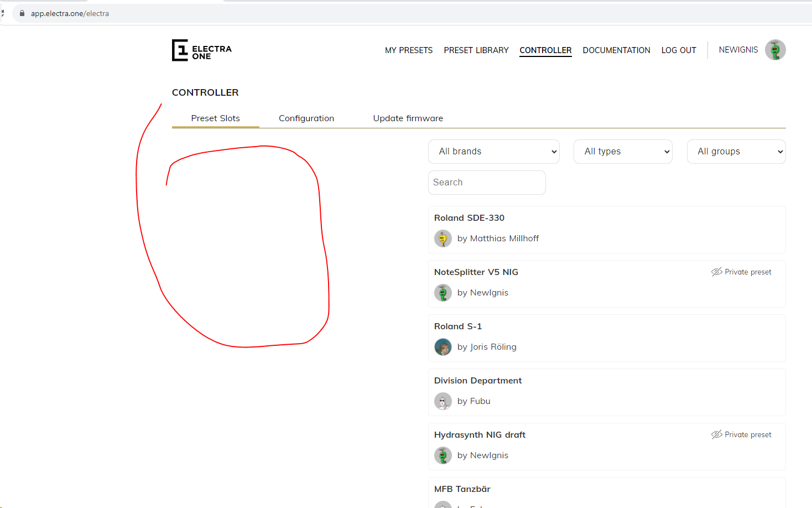Image resolution: width=812 pixels, height=508 pixels.
Task: Click 'Private preset' label on NoteSplitter V5 NIG
Action: click(x=748, y=272)
